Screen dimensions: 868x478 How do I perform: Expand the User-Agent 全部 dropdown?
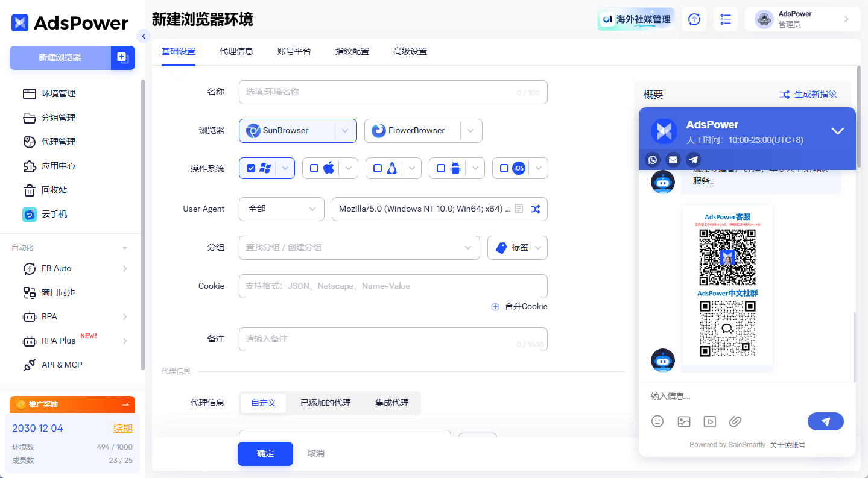281,209
